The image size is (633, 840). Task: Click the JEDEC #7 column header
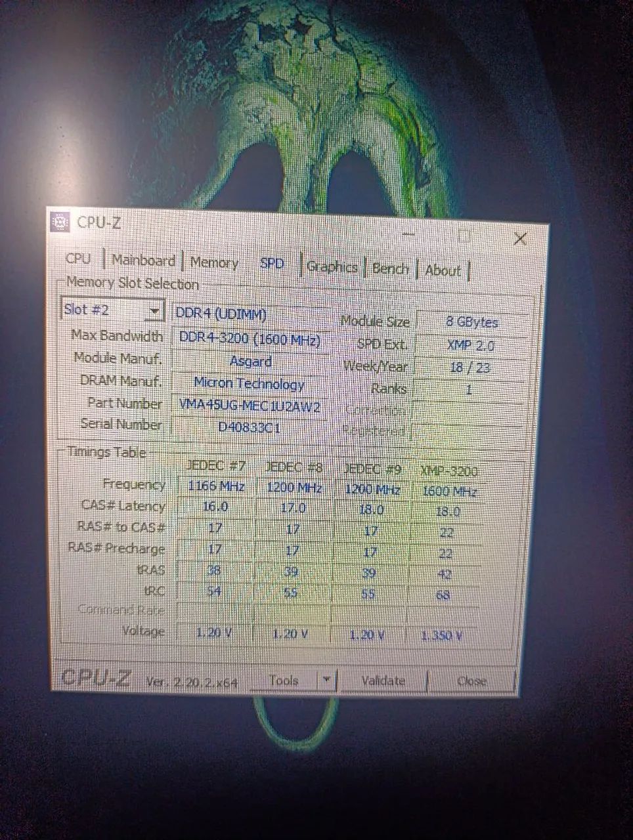coord(215,466)
